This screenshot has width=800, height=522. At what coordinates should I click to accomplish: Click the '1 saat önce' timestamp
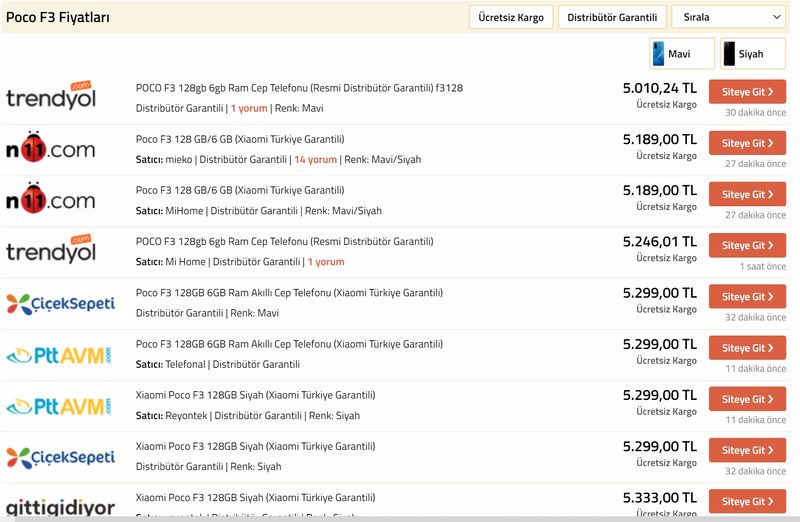pos(763,266)
